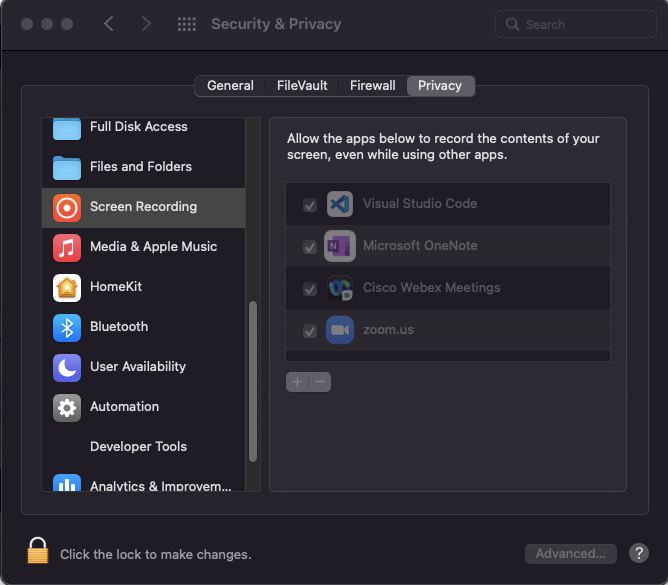Switch to the General tab
Image resolution: width=668 pixels, height=585 pixels.
(230, 86)
